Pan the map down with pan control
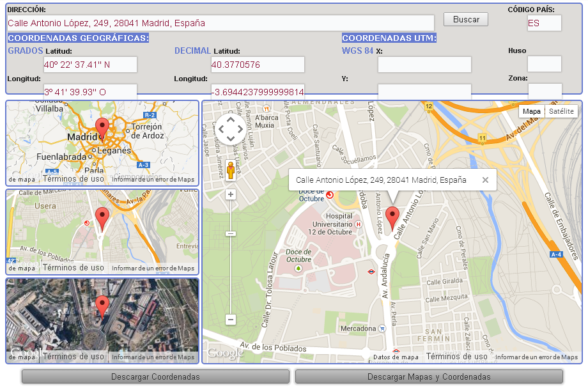Viewport: 588px width, 388px height. tap(231, 139)
